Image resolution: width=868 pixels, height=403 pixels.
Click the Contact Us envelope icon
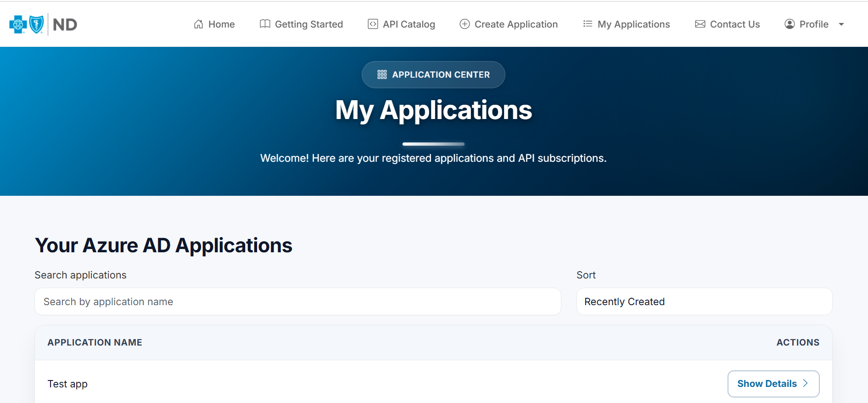[x=700, y=24]
